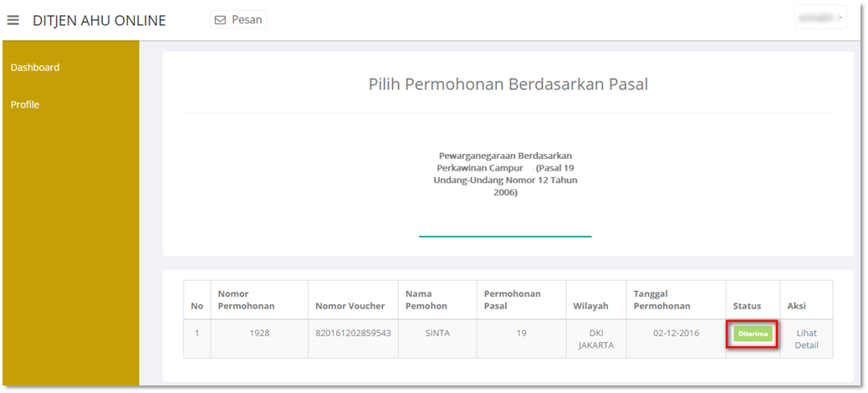Viewport: 868px width, 393px height.
Task: Click the DKI JAKARTA region cell
Action: point(595,339)
